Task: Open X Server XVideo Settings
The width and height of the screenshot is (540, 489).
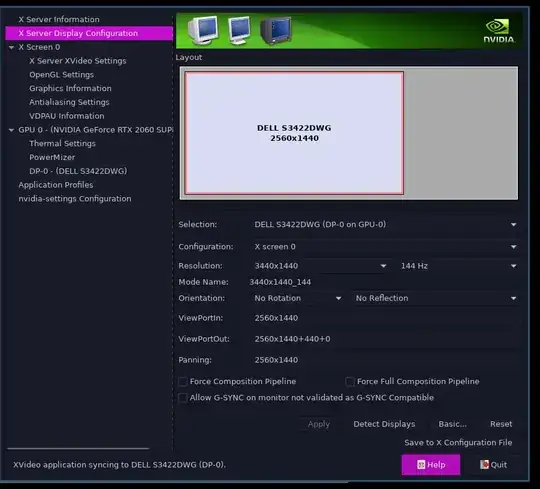Action: click(x=78, y=61)
